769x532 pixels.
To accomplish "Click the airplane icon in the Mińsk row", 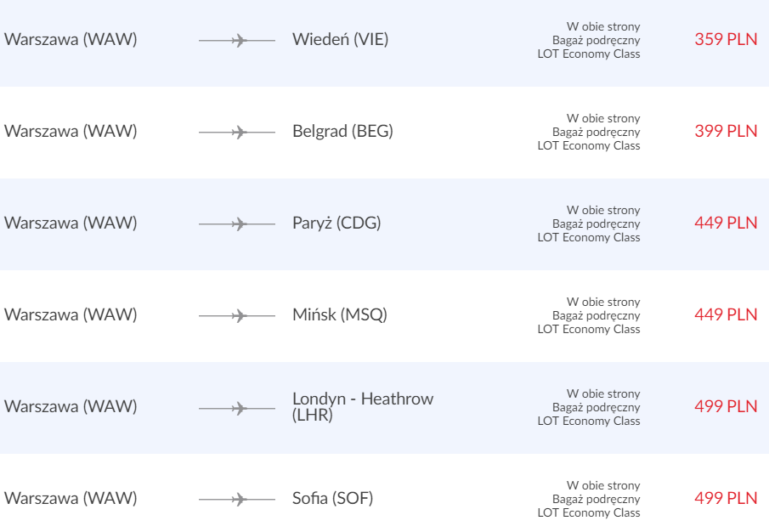I will 239,316.
